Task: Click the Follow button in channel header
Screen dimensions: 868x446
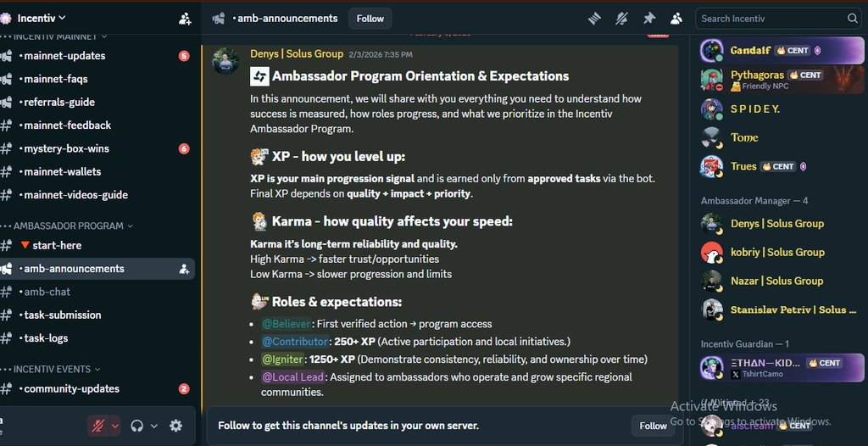Action: tap(370, 19)
